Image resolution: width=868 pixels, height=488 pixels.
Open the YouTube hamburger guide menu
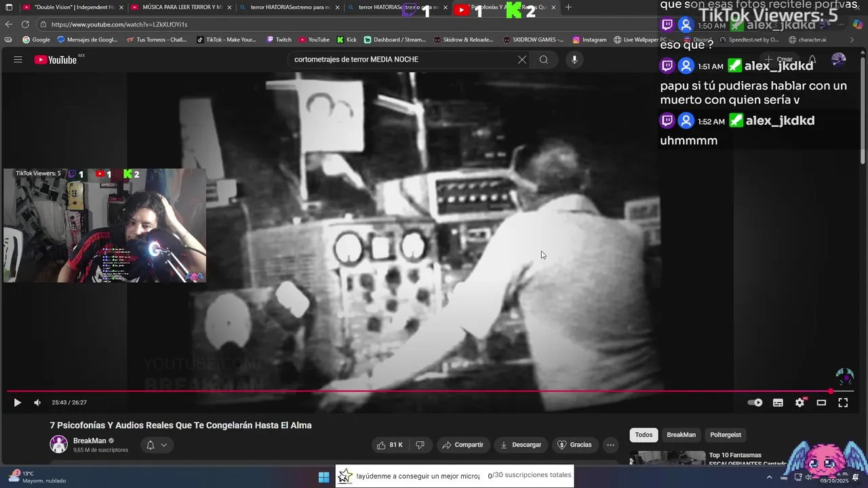(18, 60)
